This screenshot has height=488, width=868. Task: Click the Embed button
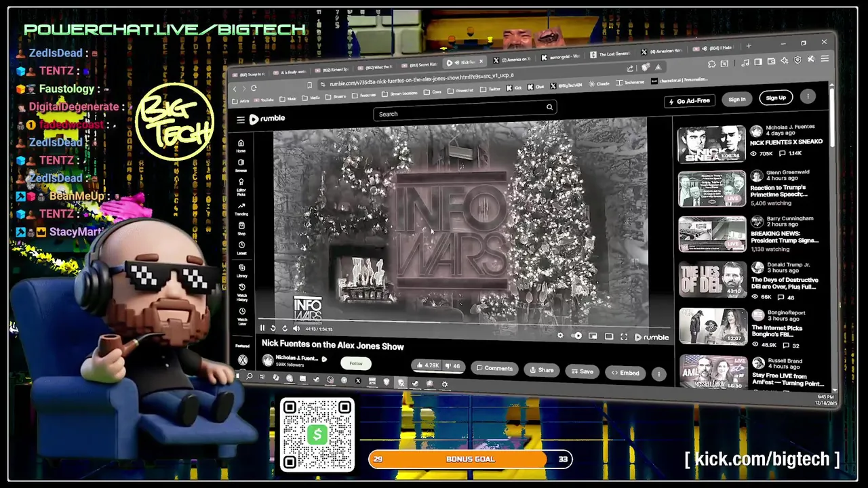[x=625, y=373]
